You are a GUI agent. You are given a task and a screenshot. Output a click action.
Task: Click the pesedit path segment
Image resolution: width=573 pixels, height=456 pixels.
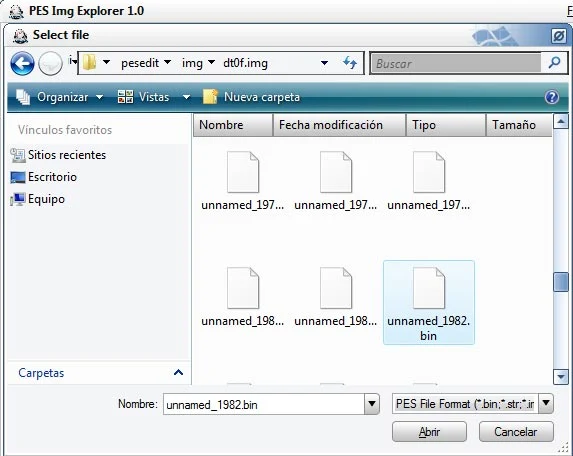click(140, 63)
